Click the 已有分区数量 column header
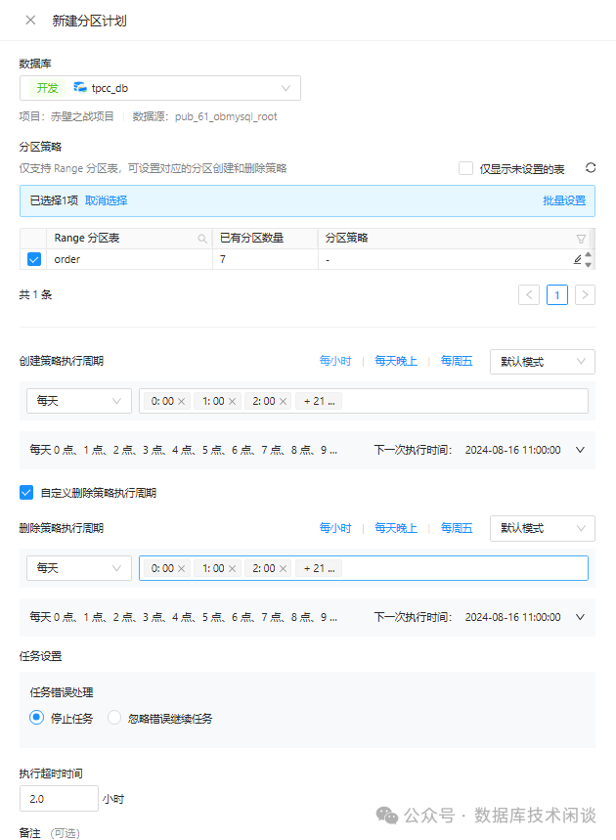616x840 pixels. (266, 239)
